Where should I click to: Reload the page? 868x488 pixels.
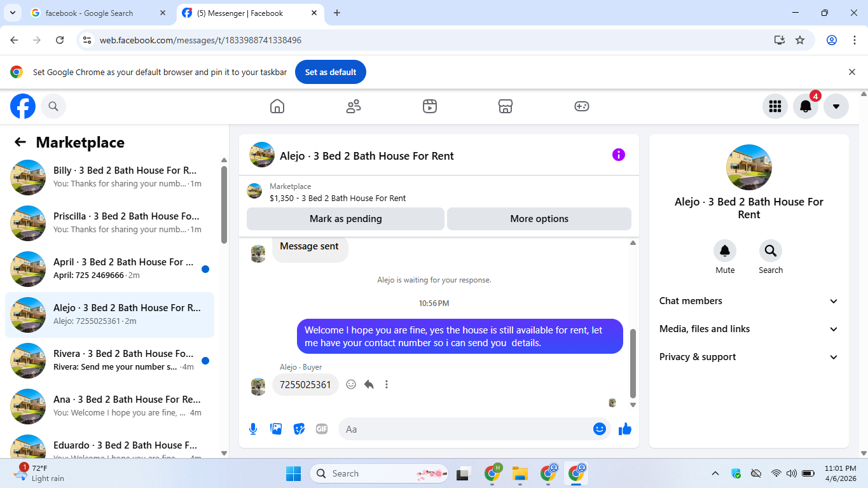tap(60, 40)
